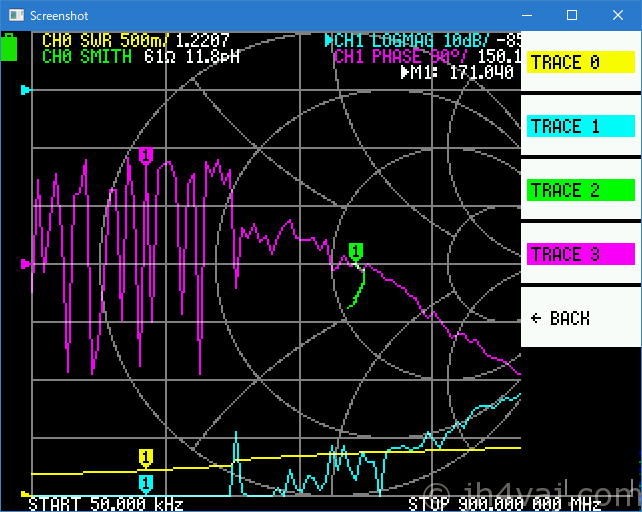Click the magenta reference position arrow at left edge

click(x=25, y=264)
